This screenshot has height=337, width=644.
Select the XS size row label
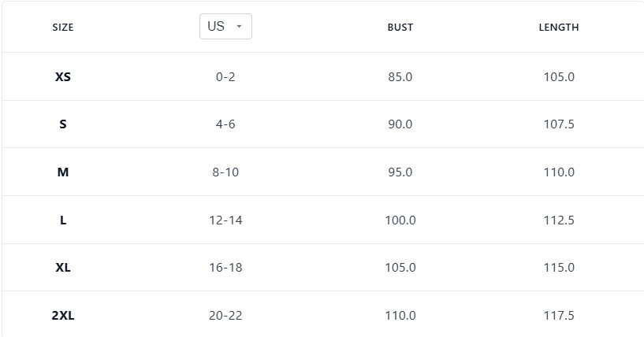pos(63,77)
